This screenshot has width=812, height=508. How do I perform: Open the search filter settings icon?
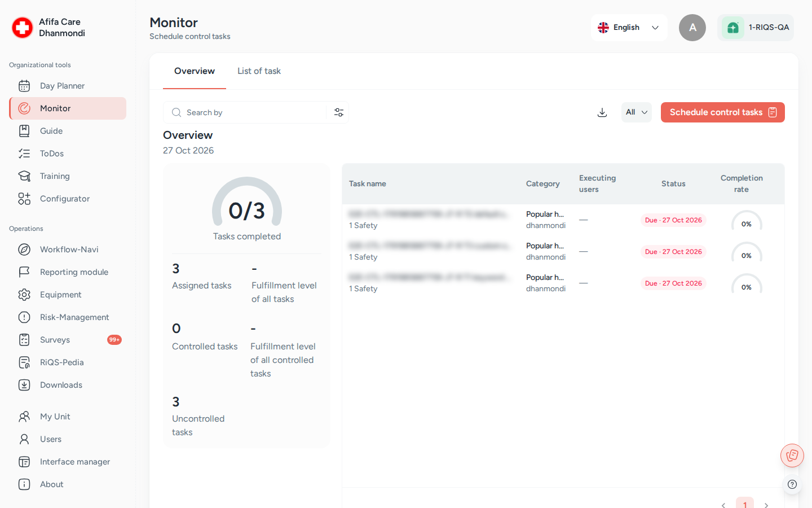click(x=339, y=112)
